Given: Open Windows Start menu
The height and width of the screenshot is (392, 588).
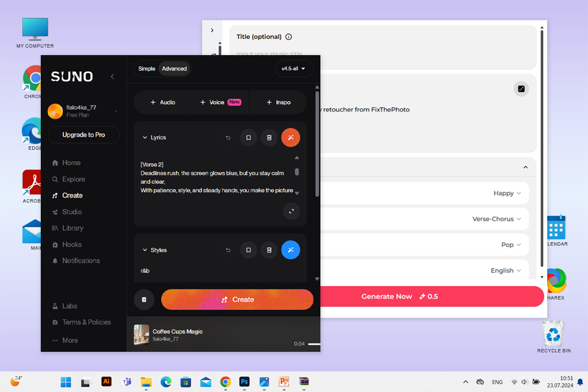Looking at the screenshot, I should point(66,382).
